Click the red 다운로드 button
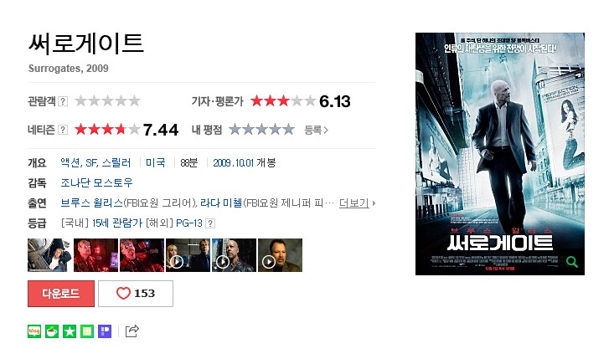The width and height of the screenshot is (614, 364). click(x=61, y=294)
